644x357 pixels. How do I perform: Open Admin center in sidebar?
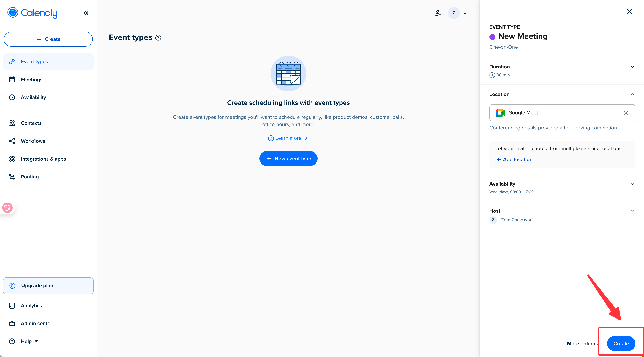[x=36, y=323]
